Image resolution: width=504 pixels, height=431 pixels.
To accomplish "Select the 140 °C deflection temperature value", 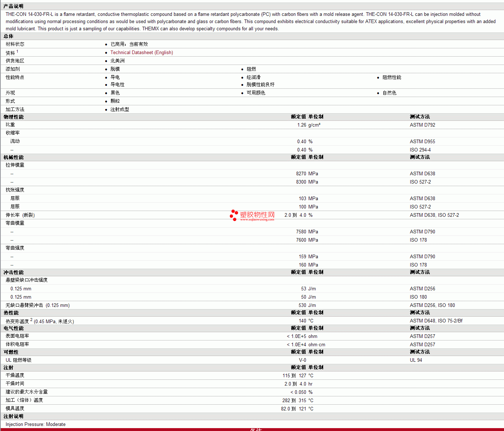I will click(306, 321).
